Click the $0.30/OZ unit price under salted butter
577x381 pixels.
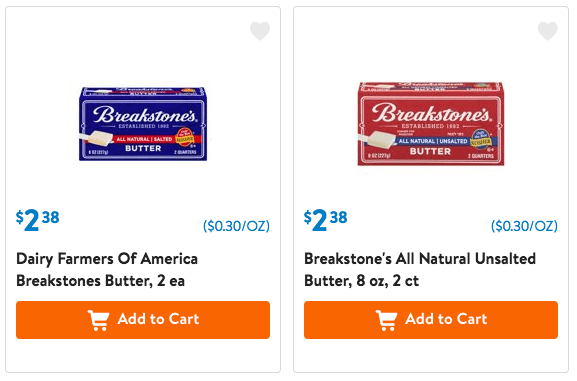(236, 226)
